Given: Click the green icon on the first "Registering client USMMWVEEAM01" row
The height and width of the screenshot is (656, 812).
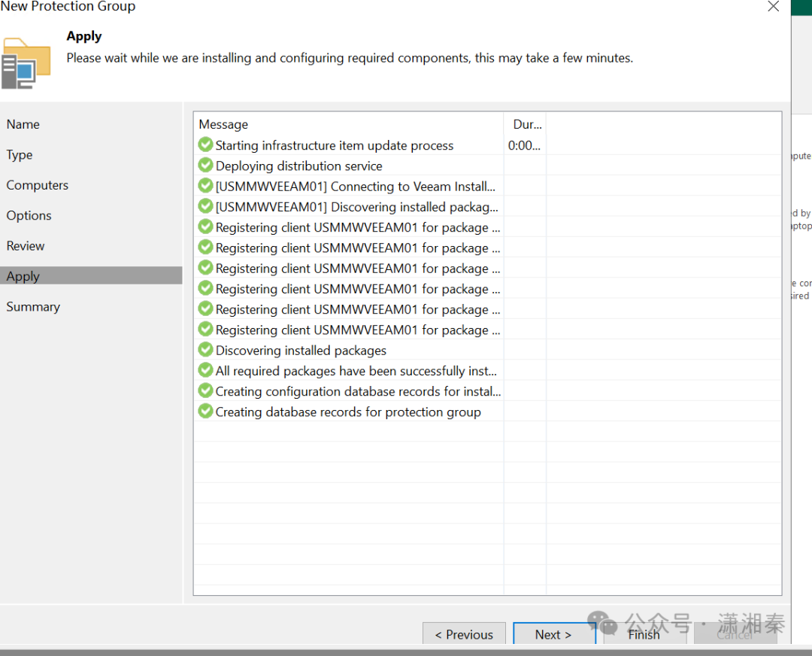Looking at the screenshot, I should (x=205, y=227).
